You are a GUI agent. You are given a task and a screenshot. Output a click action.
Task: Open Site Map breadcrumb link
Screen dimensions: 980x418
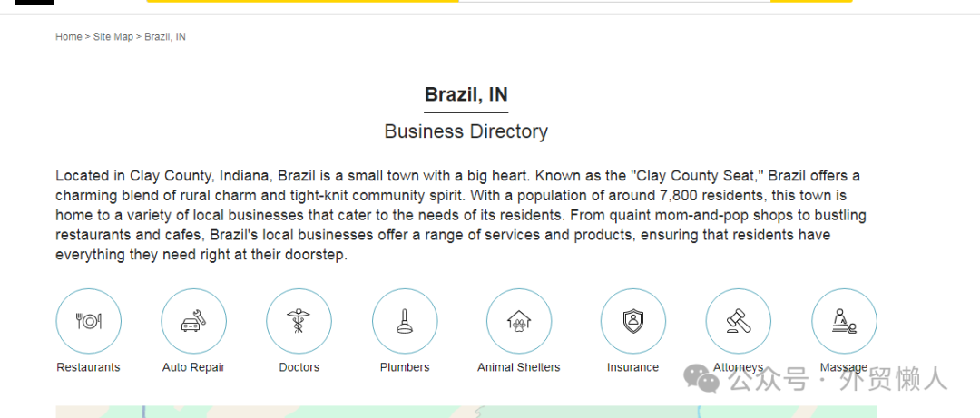coord(113,37)
